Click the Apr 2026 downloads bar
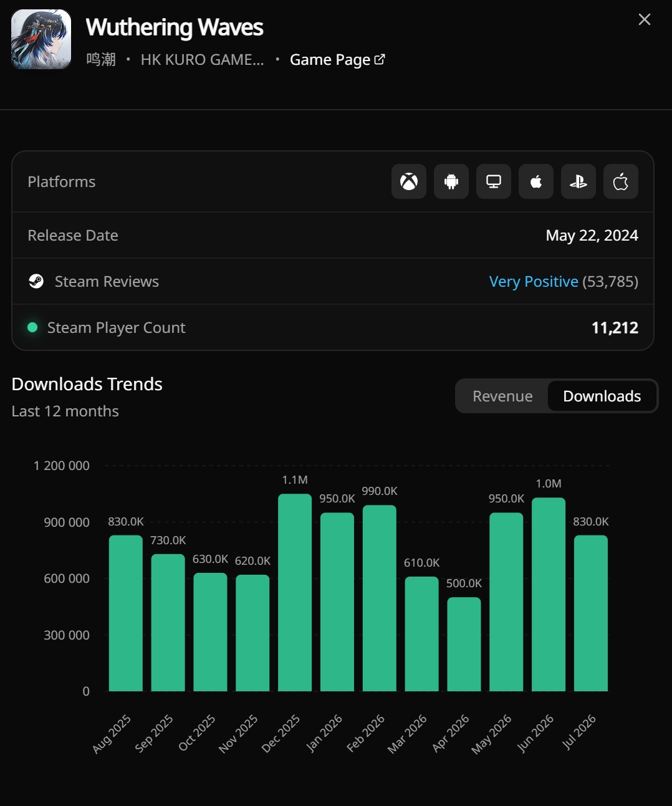Viewport: 672px width, 806px height. (x=464, y=645)
